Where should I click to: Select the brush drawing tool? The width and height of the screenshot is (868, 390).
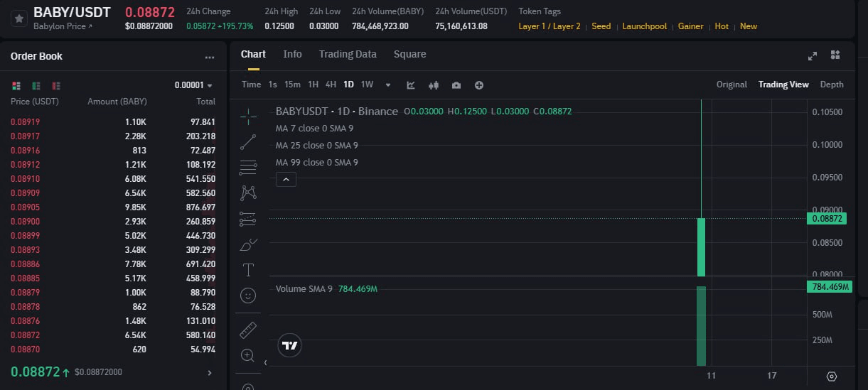248,244
